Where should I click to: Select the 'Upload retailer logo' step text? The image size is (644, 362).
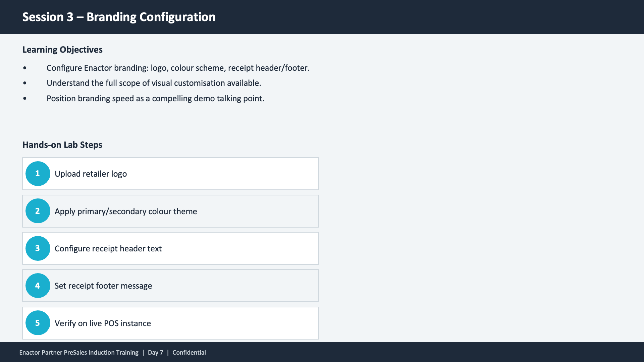[x=91, y=174]
